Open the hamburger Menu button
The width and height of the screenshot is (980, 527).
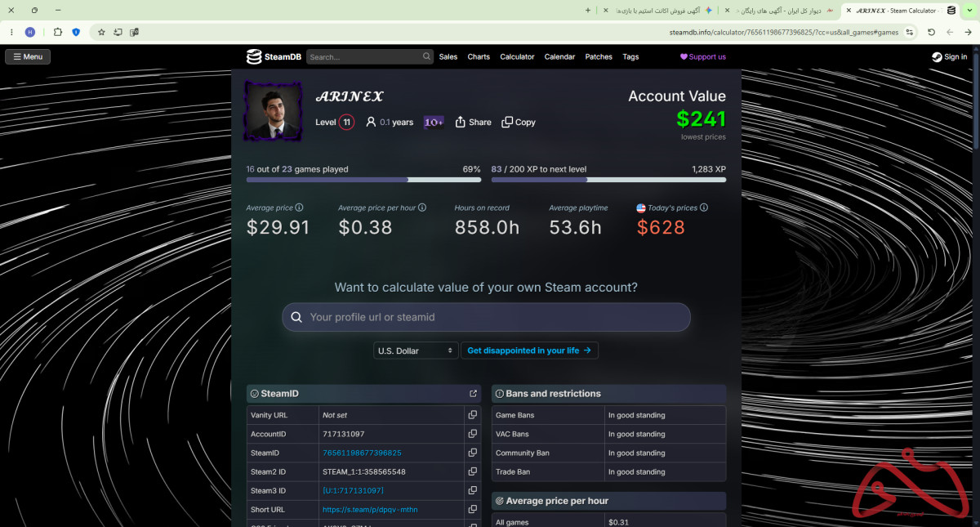pyautogui.click(x=28, y=56)
